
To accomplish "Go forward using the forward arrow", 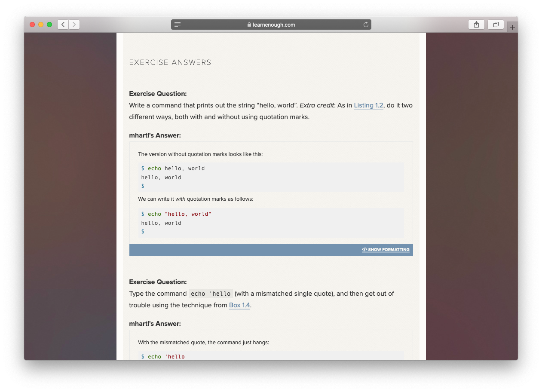I will click(x=74, y=24).
